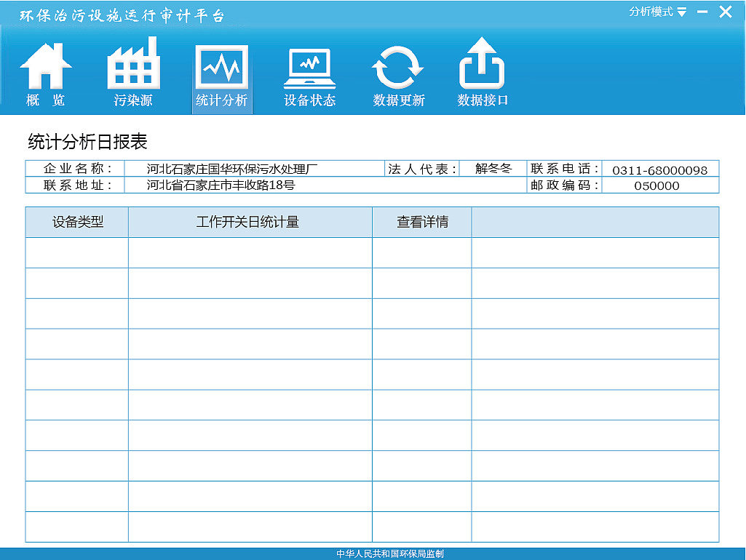Open the 污染源 factory icon
Viewport: 746px width, 560px height.
point(133,73)
